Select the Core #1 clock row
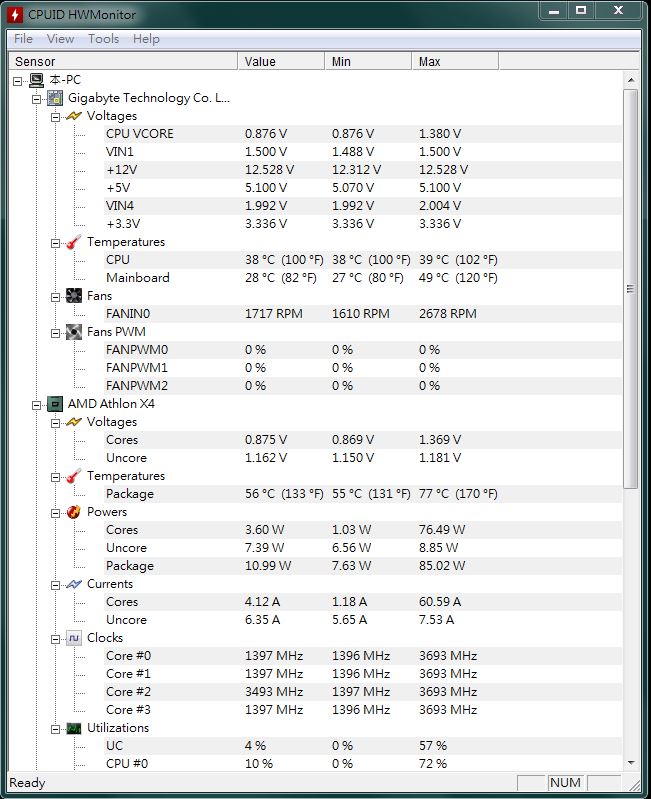The image size is (651, 799). 363,674
